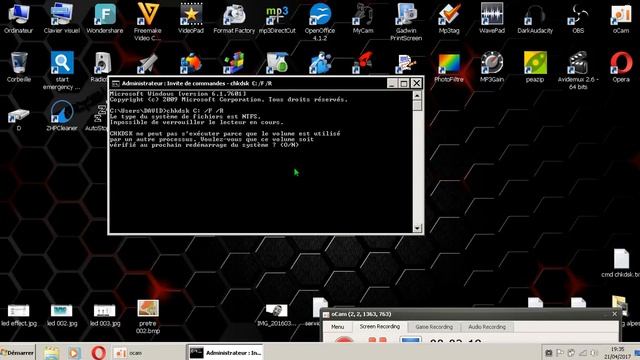Screen dimensions: 640x360
Task: Launch Avidemux 2.6 64 bits
Action: (578, 70)
